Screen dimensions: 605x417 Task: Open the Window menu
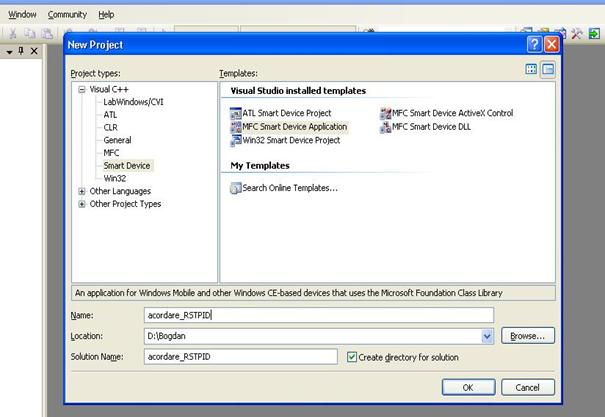tap(22, 15)
